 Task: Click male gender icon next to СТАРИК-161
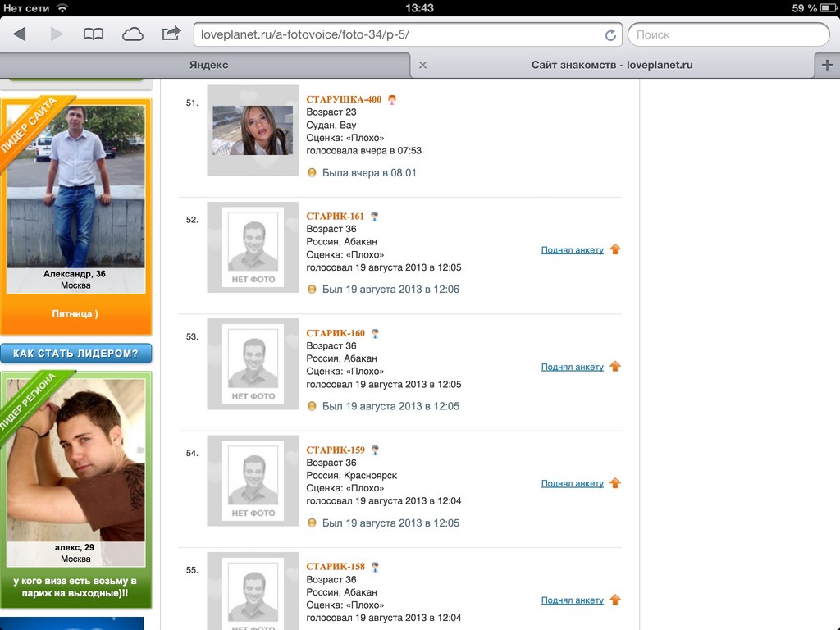(374, 216)
